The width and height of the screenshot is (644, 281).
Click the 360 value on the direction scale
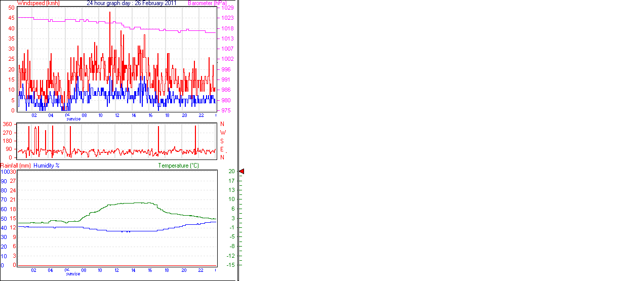pyautogui.click(x=7, y=125)
